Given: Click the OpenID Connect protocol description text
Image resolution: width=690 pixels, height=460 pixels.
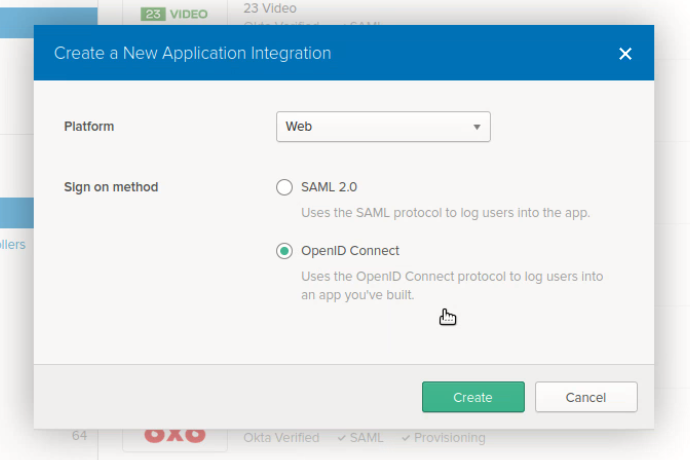Looking at the screenshot, I should coord(452,286).
